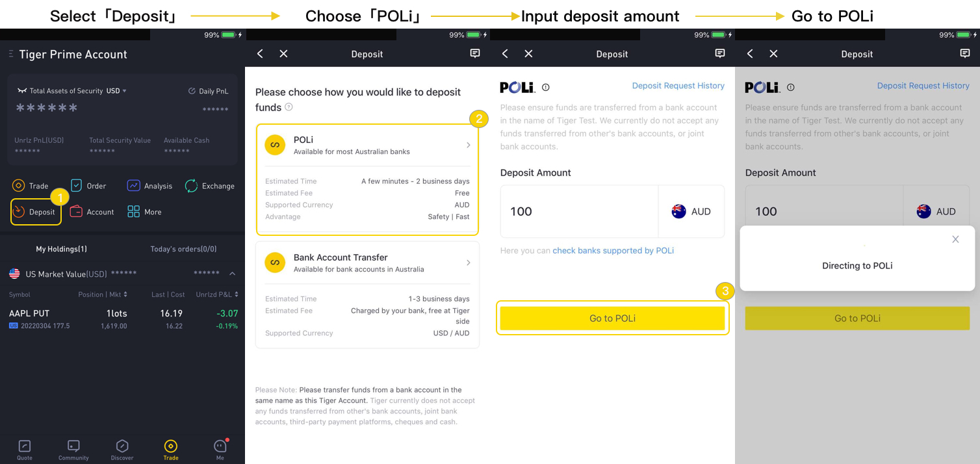Open the Community bottom tab
Screen dimensions: 980x464
pyautogui.click(x=73, y=450)
